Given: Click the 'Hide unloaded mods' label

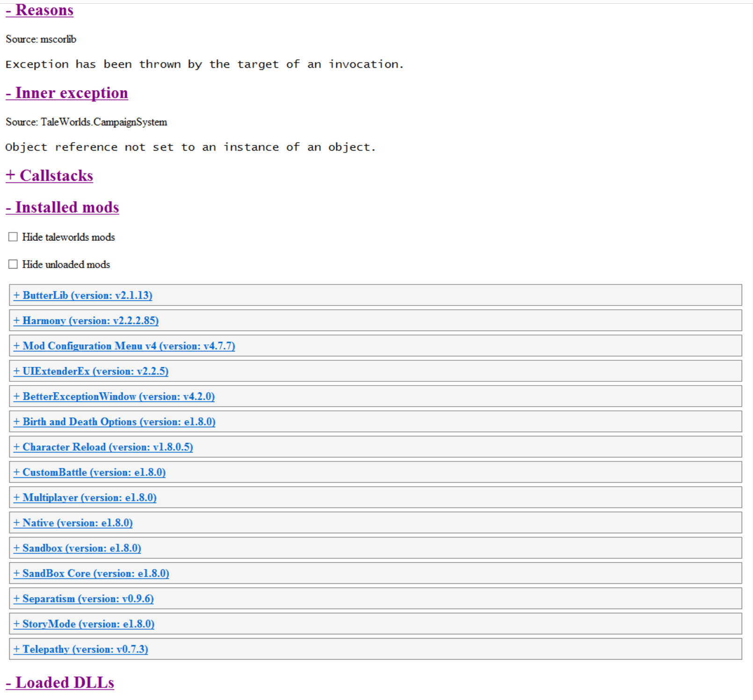Looking at the screenshot, I should tap(66, 264).
